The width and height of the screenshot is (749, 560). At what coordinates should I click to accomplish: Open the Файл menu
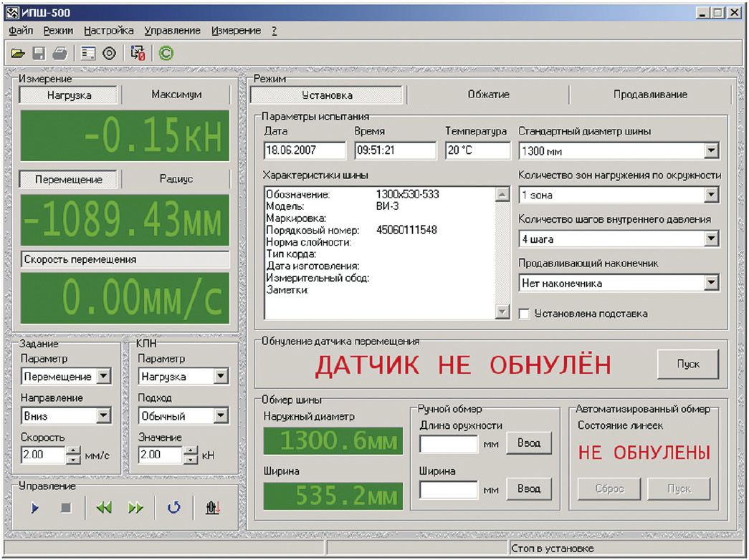pos(21,31)
